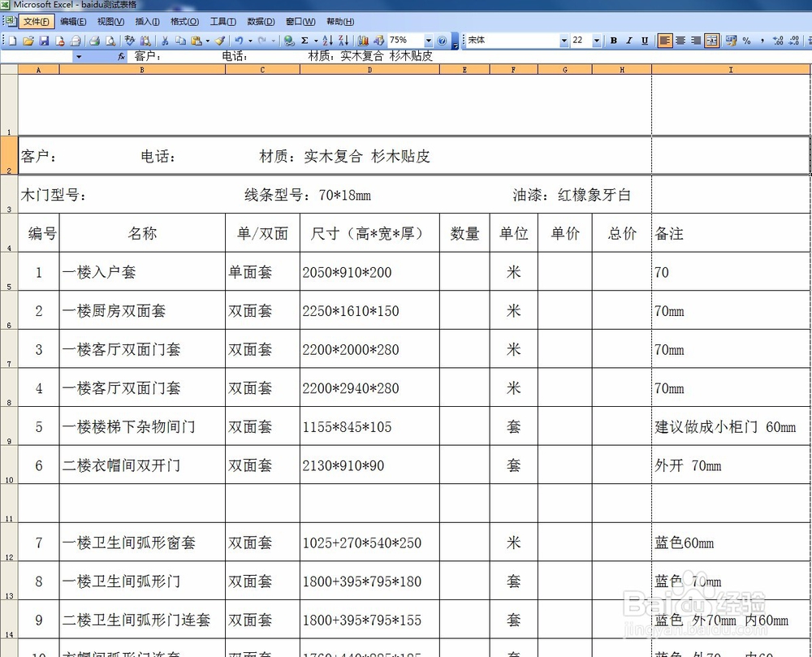Run the spelling check icon
Screen dimensions: 812x657
pyautogui.click(x=129, y=41)
